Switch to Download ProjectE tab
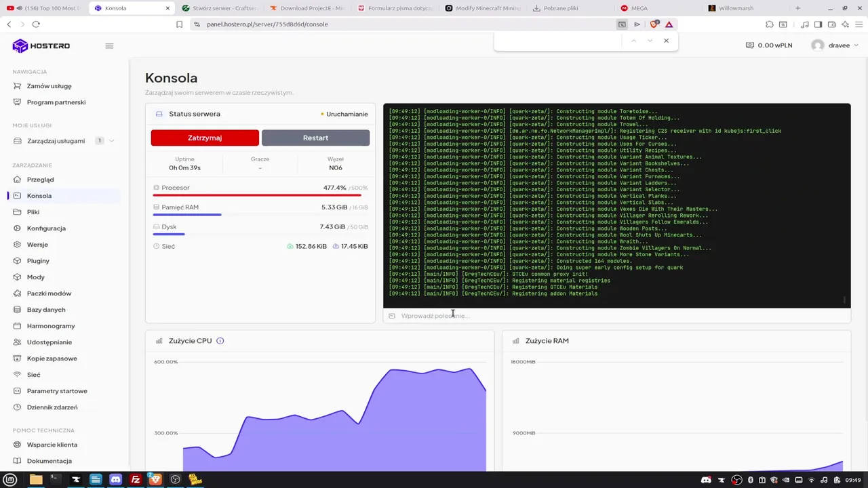The width and height of the screenshot is (868, 488). click(x=306, y=8)
